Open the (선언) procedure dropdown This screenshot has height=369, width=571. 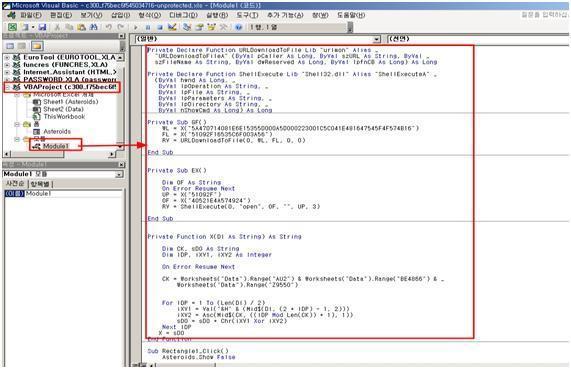click(x=478, y=39)
